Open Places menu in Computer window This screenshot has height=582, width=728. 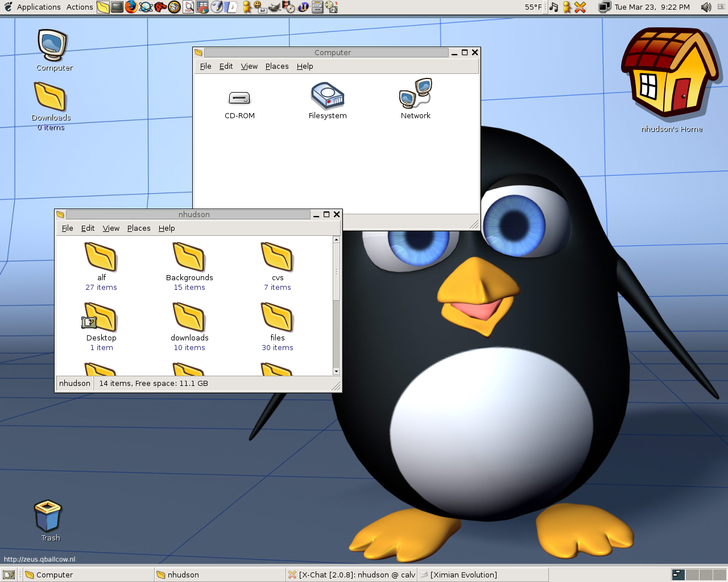pyautogui.click(x=277, y=66)
